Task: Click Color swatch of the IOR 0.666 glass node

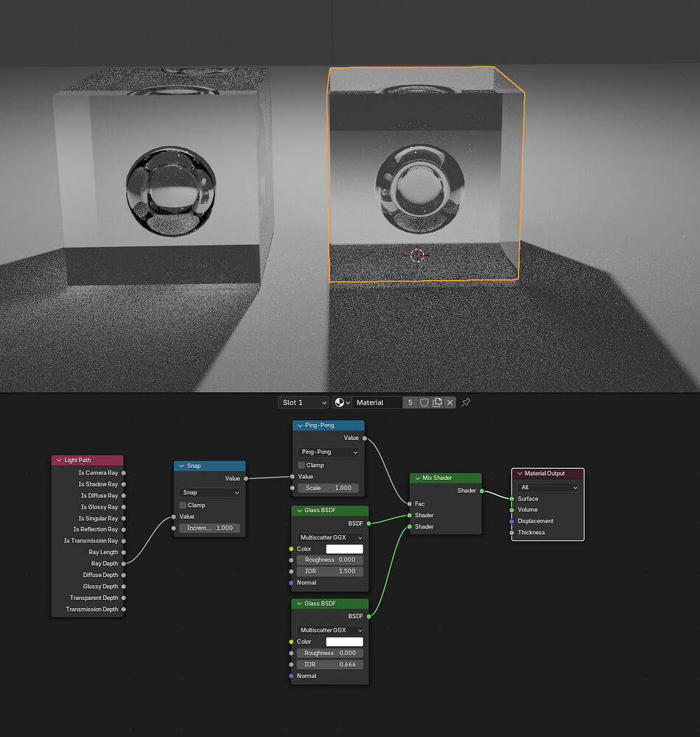Action: [x=344, y=642]
